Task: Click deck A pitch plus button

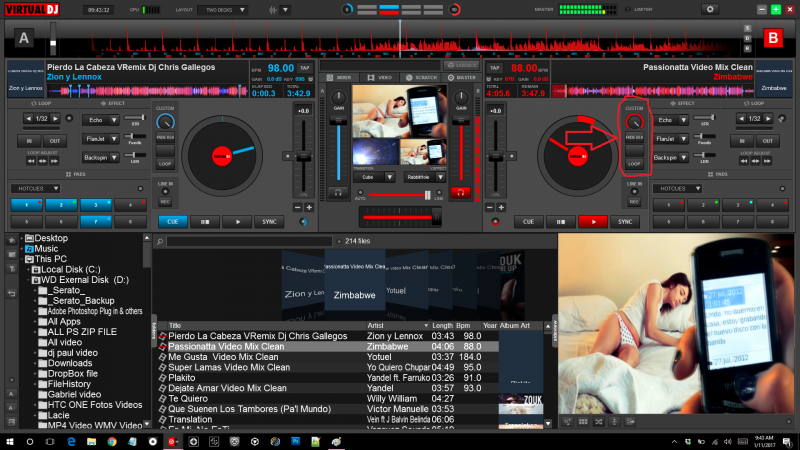Action: click(309, 208)
